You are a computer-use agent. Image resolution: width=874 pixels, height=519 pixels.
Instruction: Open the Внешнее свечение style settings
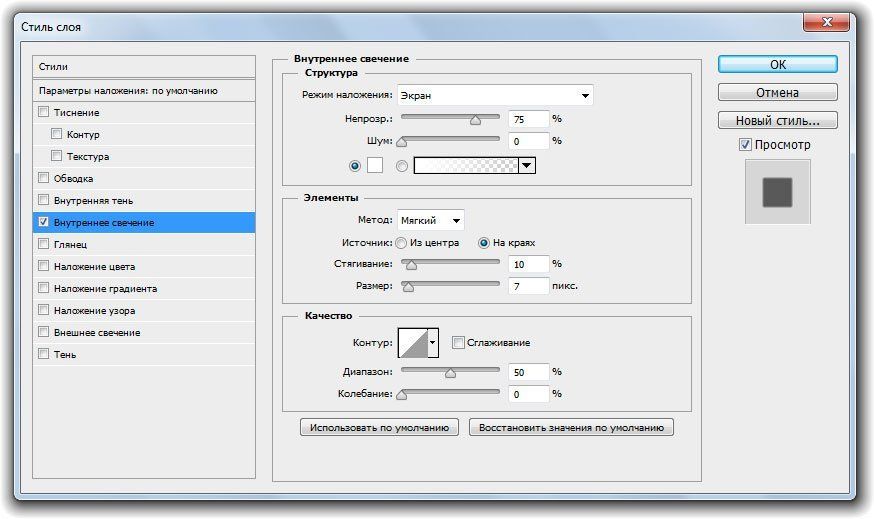pyautogui.click(x=97, y=332)
